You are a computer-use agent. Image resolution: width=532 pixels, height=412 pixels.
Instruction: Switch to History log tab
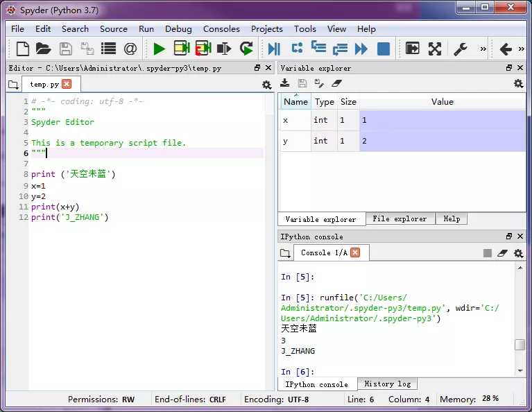(388, 384)
